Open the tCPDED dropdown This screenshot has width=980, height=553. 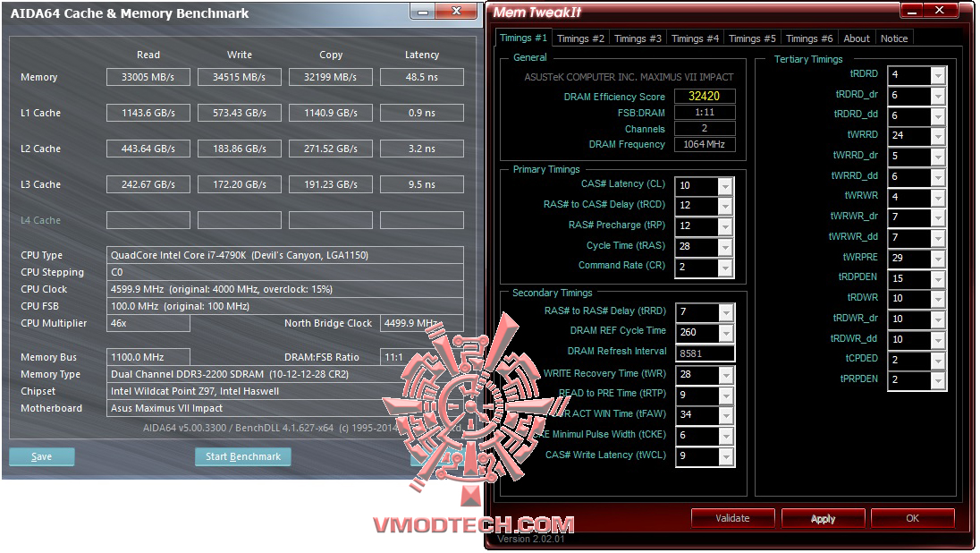point(937,361)
